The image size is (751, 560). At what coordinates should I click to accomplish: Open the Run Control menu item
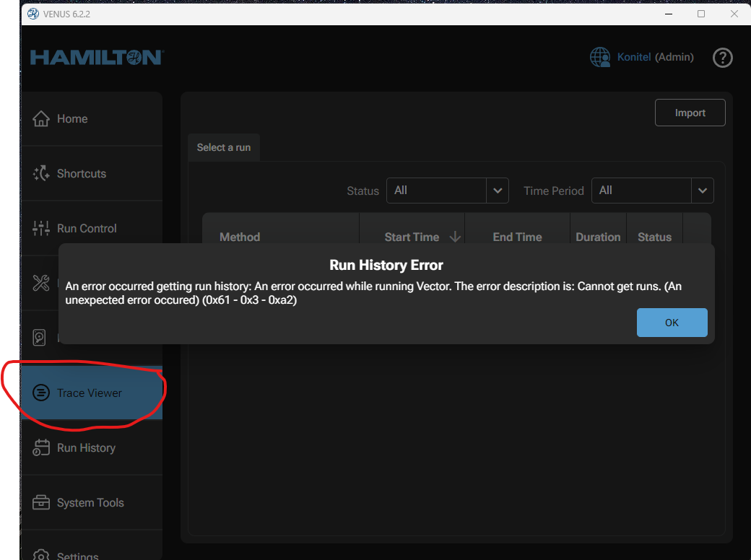(92, 228)
